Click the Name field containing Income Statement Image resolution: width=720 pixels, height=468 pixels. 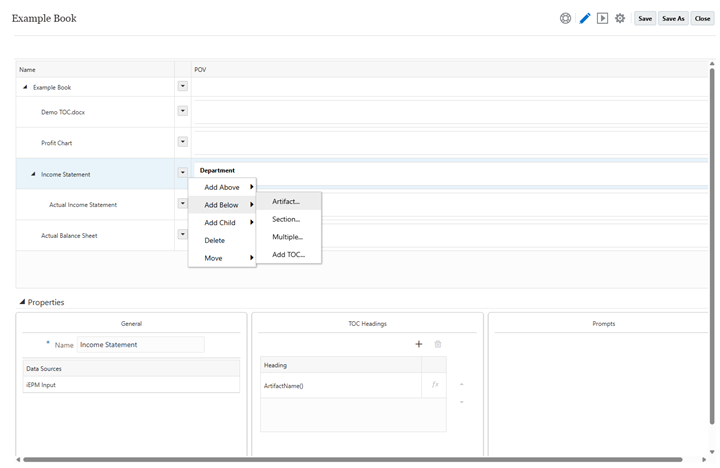[140, 345]
